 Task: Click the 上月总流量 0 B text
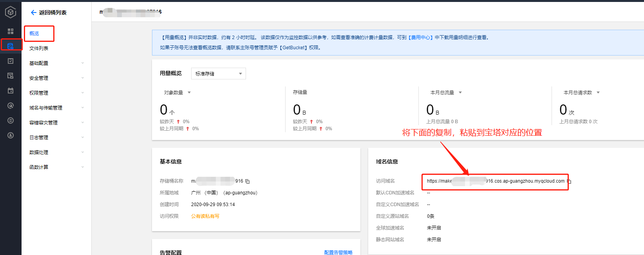[442, 122]
